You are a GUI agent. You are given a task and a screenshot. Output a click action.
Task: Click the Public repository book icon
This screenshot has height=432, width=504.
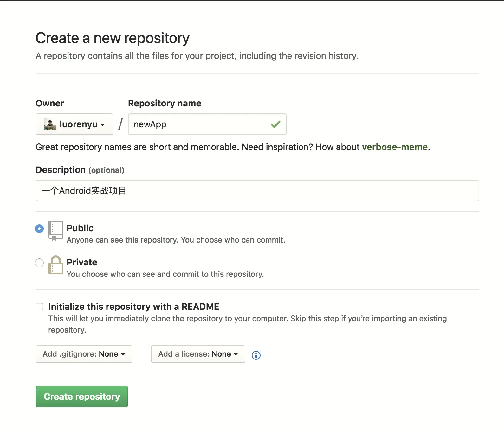pos(55,231)
